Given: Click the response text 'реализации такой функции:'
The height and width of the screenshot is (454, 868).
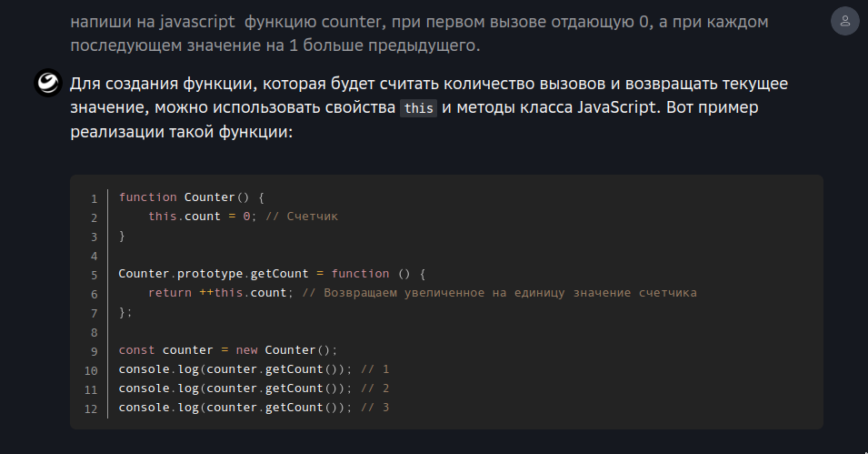Looking at the screenshot, I should coord(182,132).
